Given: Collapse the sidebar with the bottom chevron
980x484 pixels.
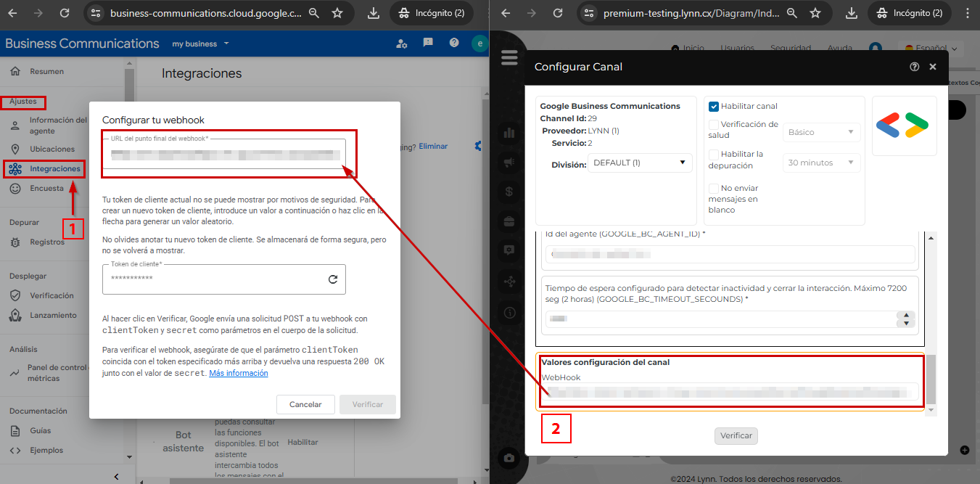Looking at the screenshot, I should click(x=117, y=476).
